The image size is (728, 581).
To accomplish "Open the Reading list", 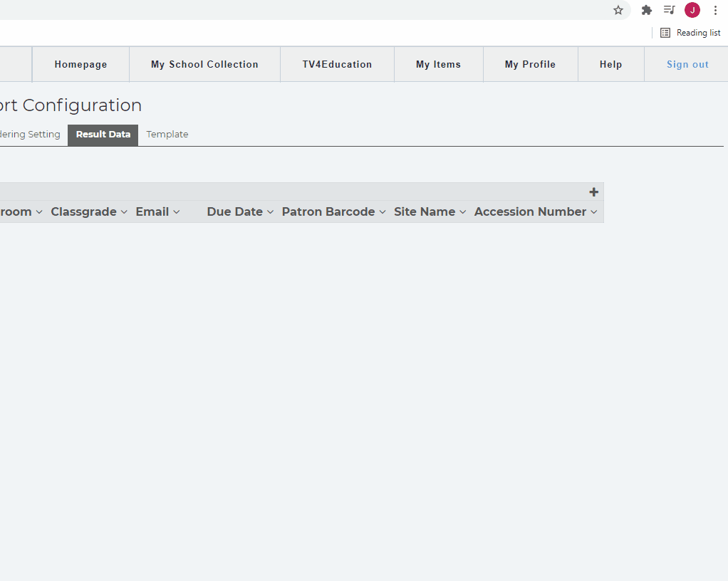I will pos(690,33).
